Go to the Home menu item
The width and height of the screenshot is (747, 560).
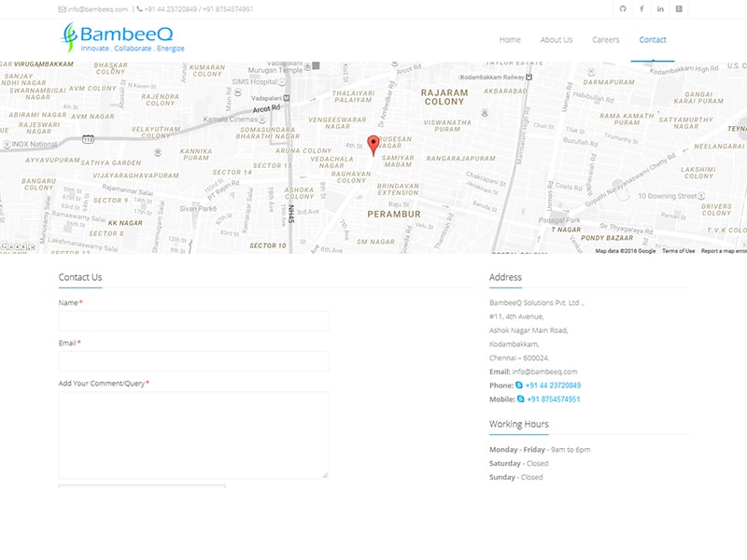(510, 40)
